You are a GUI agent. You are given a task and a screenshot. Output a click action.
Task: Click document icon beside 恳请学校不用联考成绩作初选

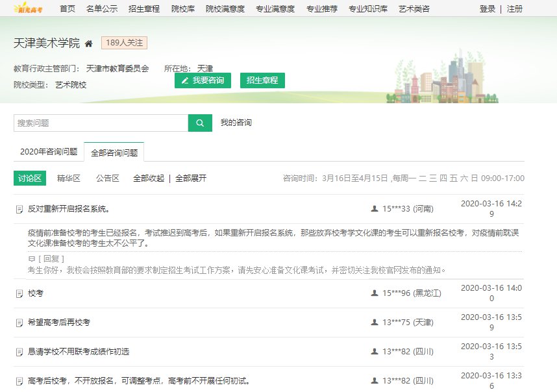[19, 352]
